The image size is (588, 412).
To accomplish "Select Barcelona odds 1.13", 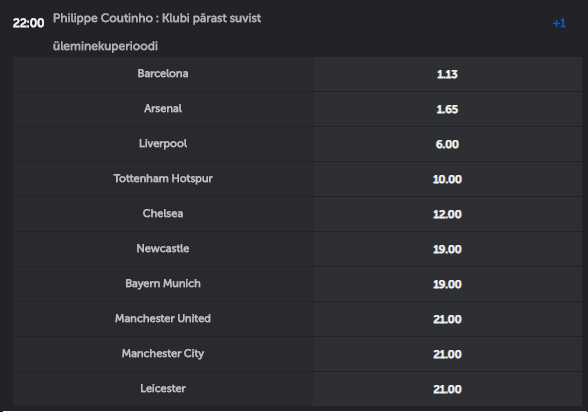I will coord(447,74).
